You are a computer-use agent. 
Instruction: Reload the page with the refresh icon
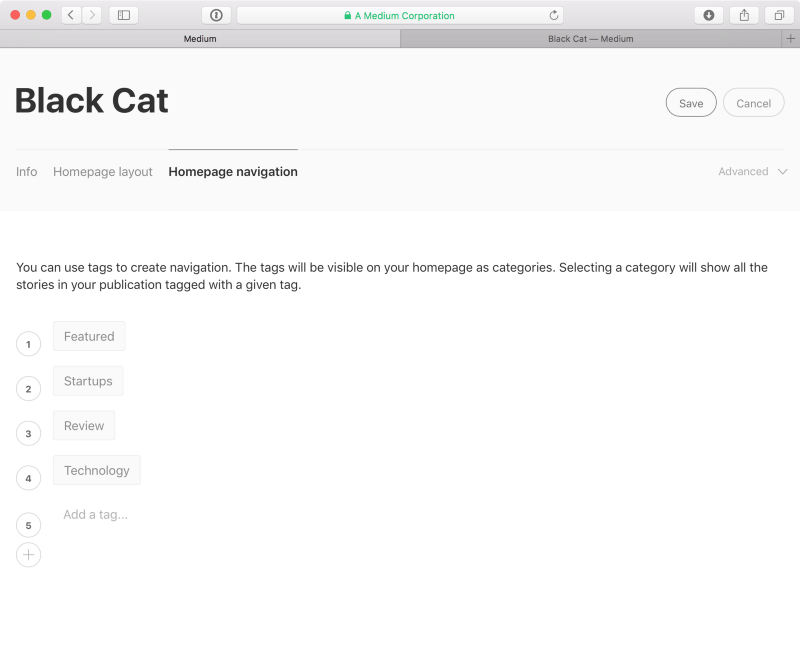coord(554,15)
